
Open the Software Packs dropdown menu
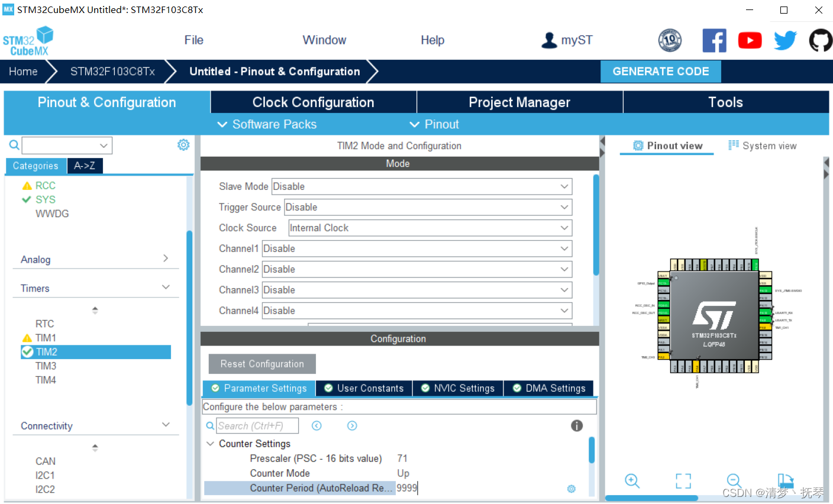pyautogui.click(x=267, y=124)
